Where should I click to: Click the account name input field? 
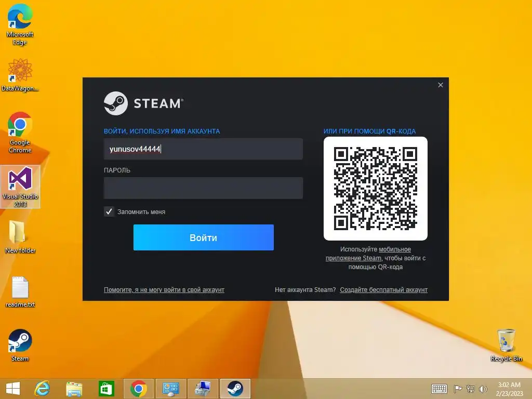[x=203, y=149]
